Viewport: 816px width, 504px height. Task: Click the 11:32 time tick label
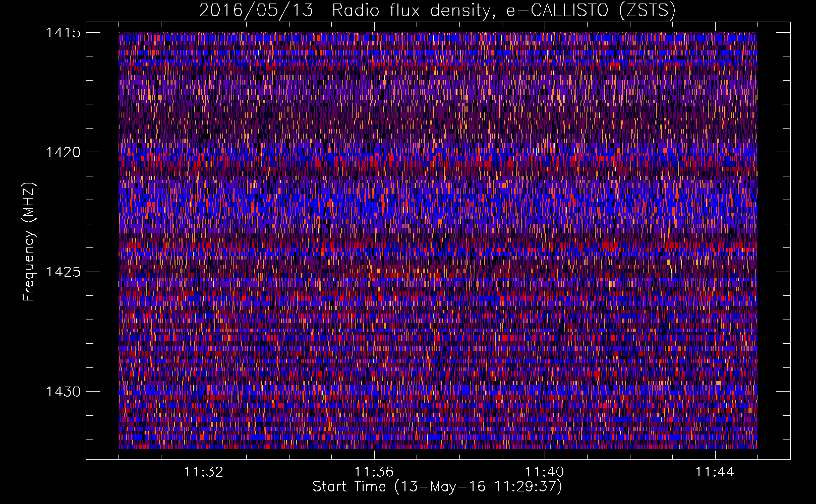pos(204,472)
